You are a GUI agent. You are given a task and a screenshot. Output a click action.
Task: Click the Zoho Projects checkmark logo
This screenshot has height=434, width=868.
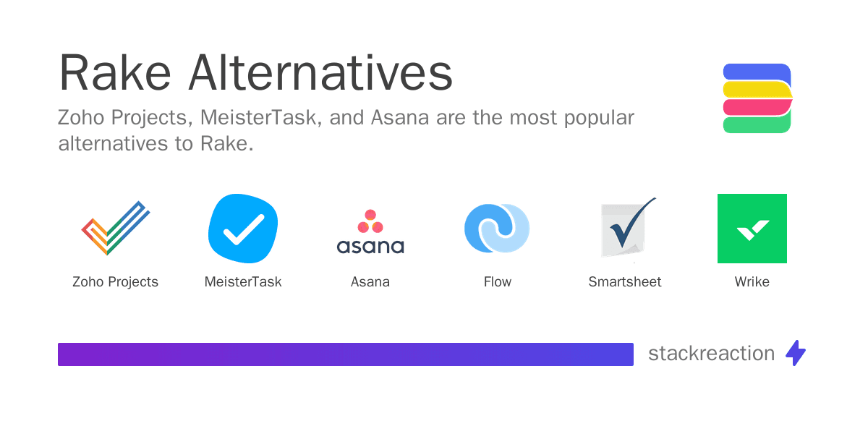(116, 229)
